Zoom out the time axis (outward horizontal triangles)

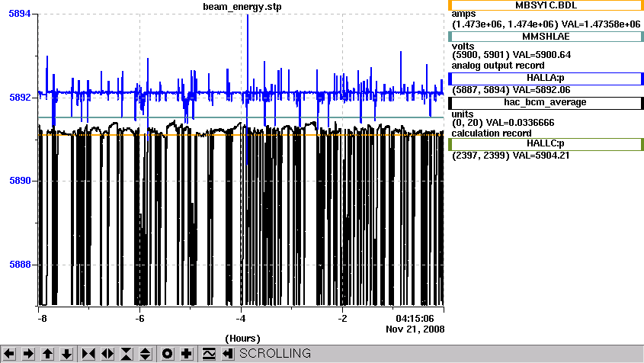107,354
